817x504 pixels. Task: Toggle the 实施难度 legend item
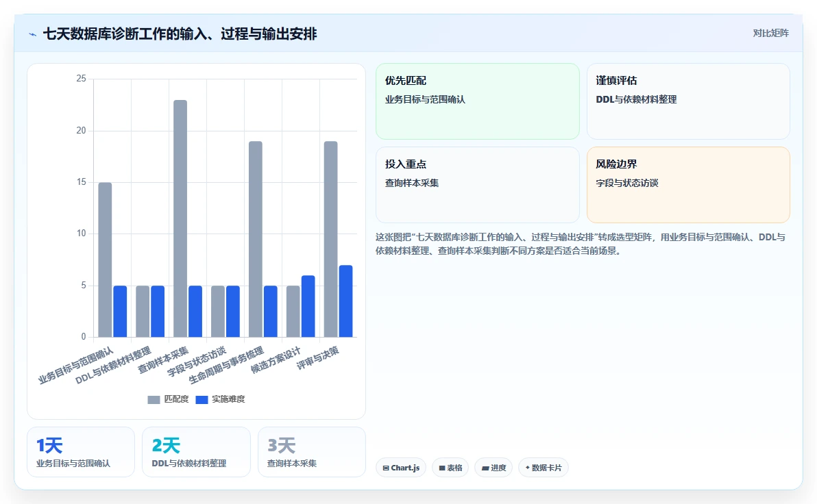[221, 399]
